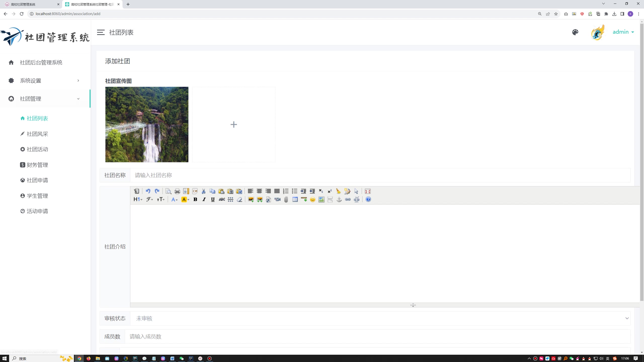Select font size decrease icon
This screenshot has width=644, height=362.
(160, 200)
